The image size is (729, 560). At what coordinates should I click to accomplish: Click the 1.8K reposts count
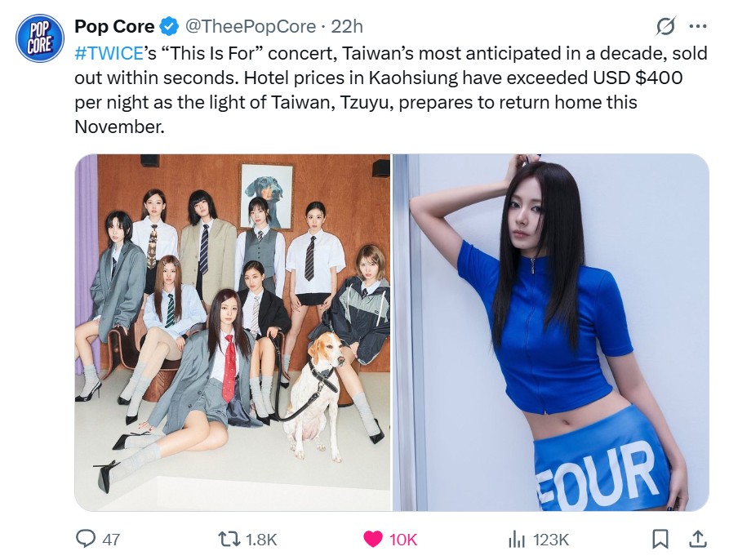coord(260,540)
